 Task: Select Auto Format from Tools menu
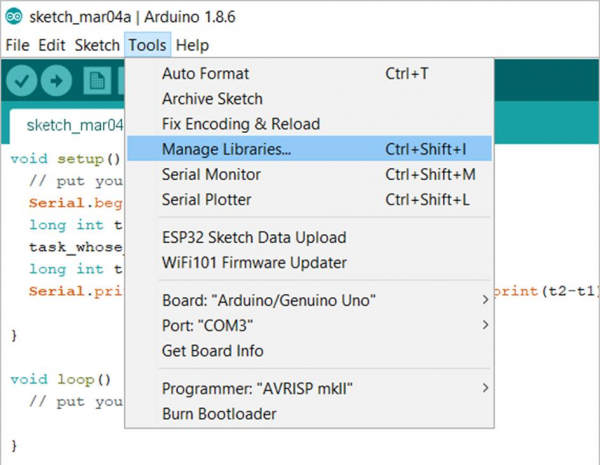tap(206, 74)
